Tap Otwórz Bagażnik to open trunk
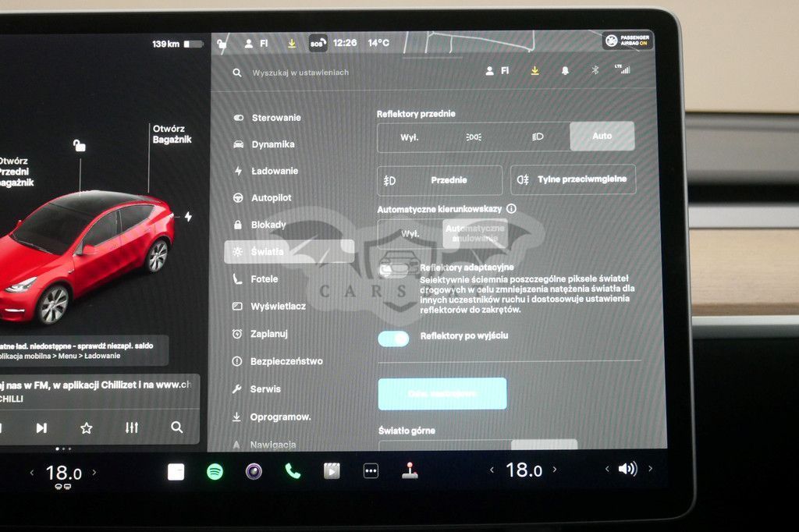Image resolution: width=799 pixels, height=532 pixels. click(x=172, y=134)
